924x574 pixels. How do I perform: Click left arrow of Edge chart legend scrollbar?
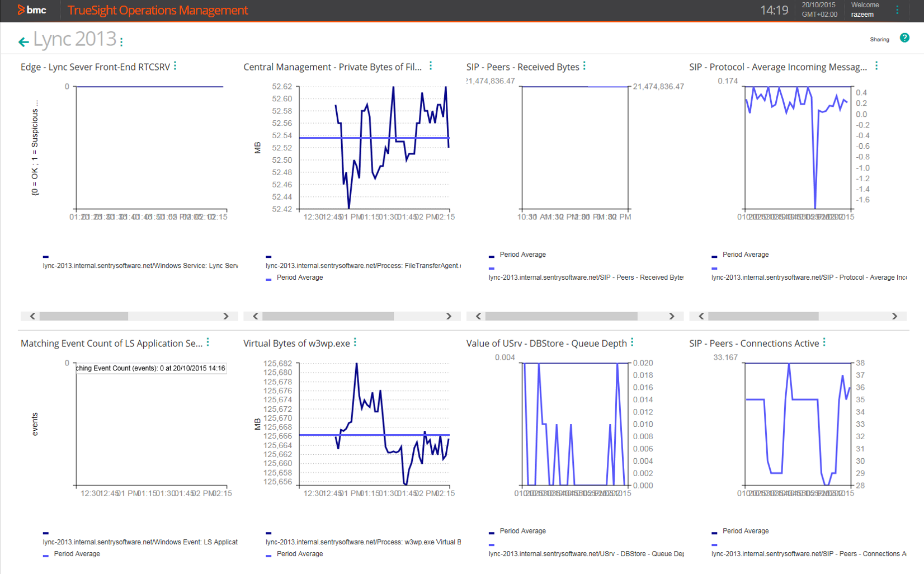(x=32, y=316)
